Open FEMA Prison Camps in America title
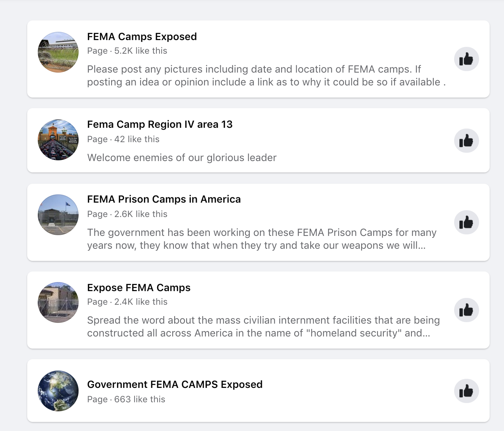The image size is (504, 431). pos(164,199)
